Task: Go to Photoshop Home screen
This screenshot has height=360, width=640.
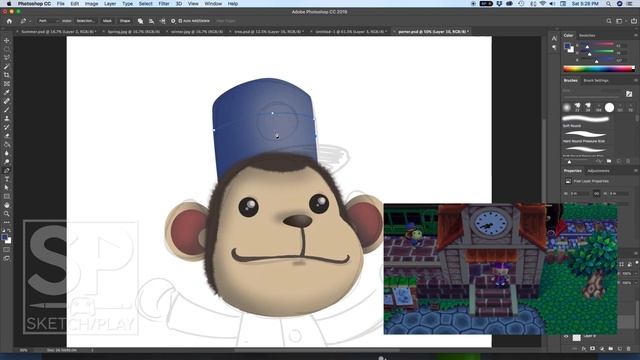Action: 9,21
